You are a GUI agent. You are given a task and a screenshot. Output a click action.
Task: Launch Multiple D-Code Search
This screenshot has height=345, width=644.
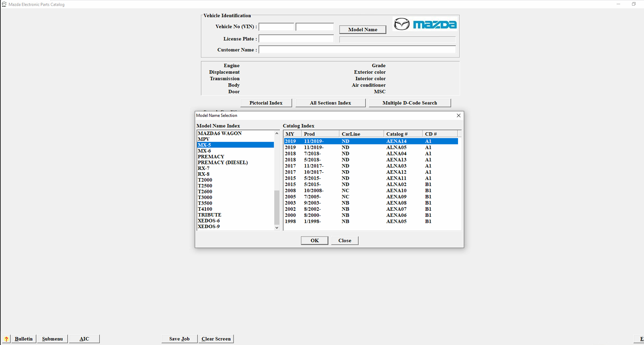[x=409, y=103]
